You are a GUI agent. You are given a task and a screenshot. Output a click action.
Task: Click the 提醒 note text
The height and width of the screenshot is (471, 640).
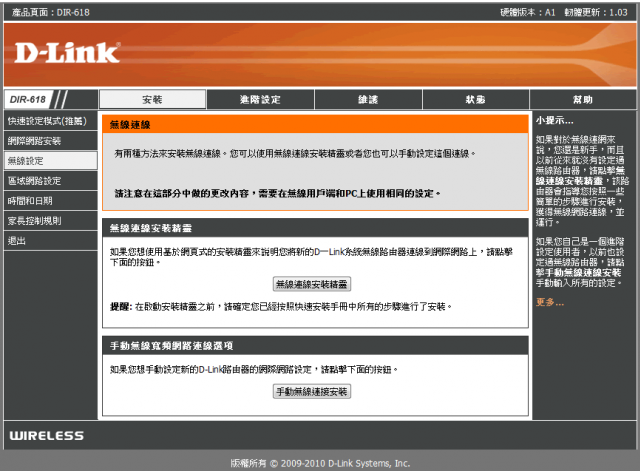click(281, 307)
